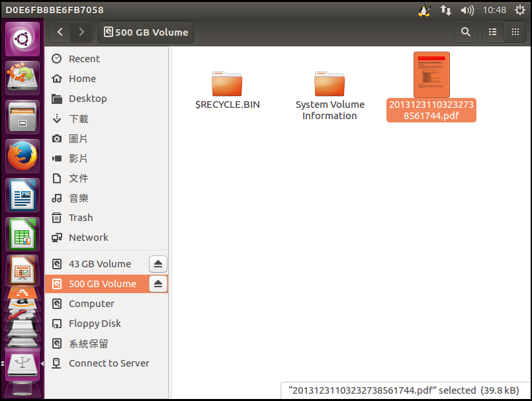532x401 pixels.
Task: Open the 音樂 music folder
Action: click(x=106, y=198)
